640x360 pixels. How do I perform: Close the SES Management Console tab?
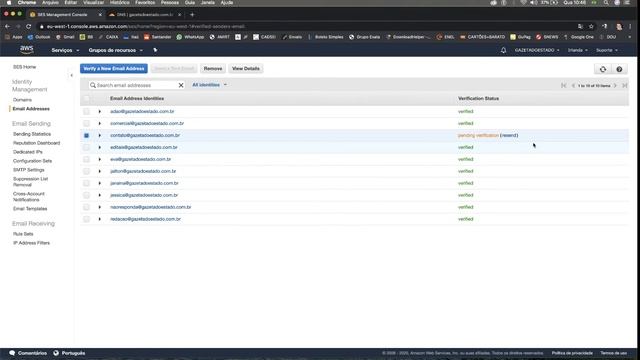(x=100, y=15)
